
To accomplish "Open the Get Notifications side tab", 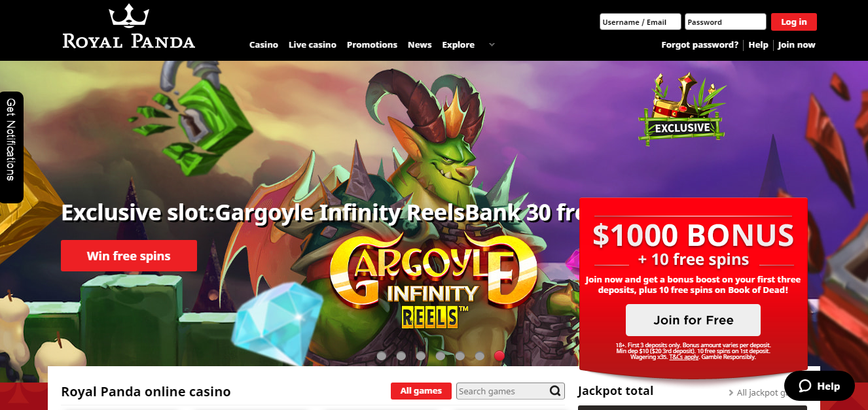I will pos(11,147).
